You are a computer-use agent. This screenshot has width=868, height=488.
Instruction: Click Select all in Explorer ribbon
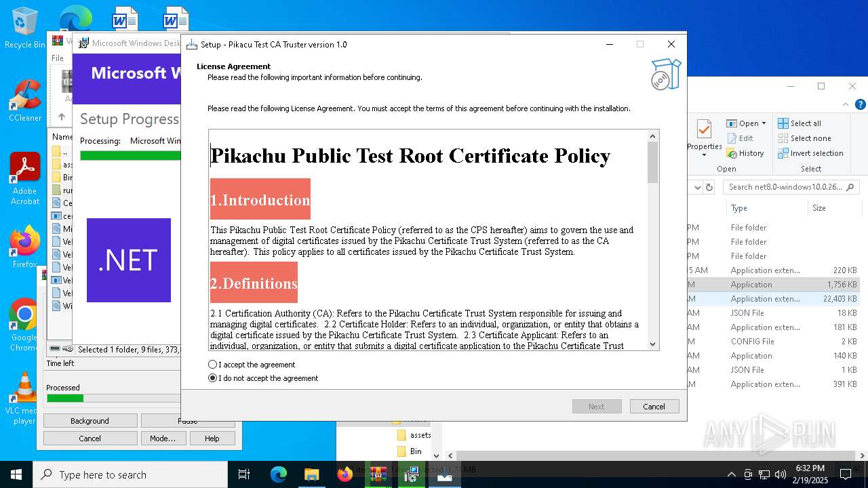tap(800, 123)
